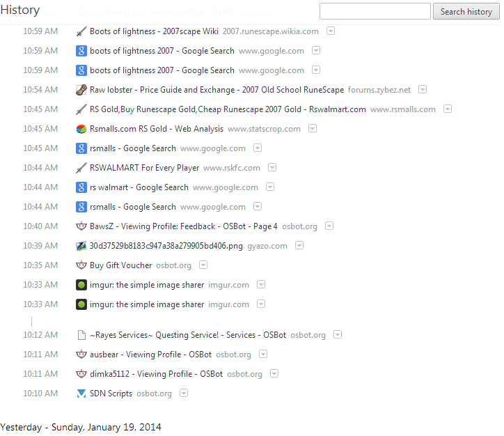Open the dropdown for BawsZ Feedback Page 4
Viewport: 504px width, 436px height.
329,226
